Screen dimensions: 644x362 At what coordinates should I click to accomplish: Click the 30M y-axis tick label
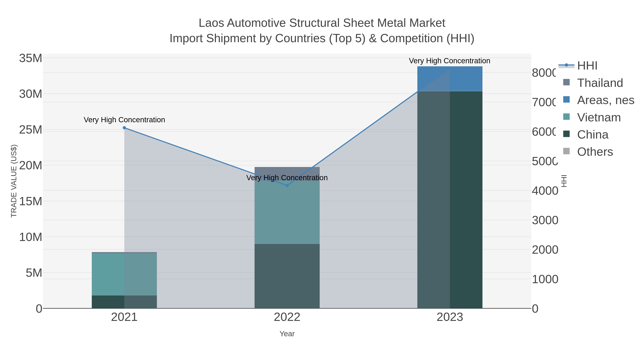click(31, 94)
